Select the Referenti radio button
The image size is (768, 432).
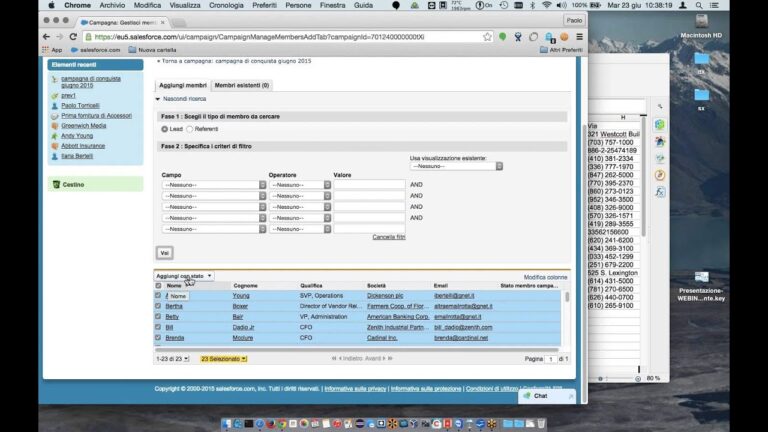point(190,129)
